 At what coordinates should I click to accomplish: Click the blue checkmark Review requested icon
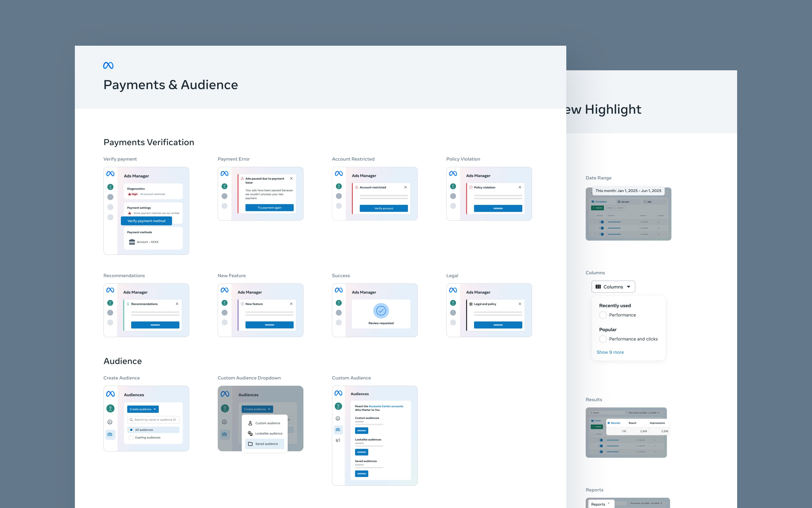(381, 311)
